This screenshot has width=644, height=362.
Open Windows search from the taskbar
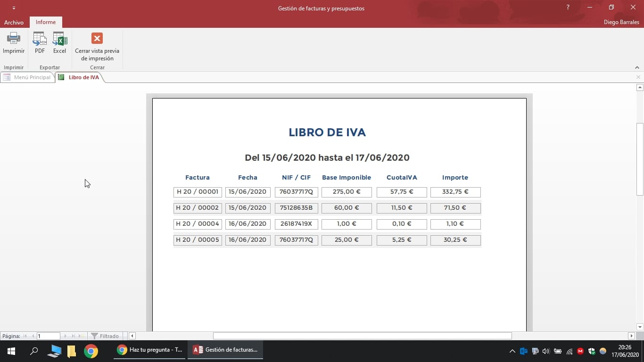point(34,351)
